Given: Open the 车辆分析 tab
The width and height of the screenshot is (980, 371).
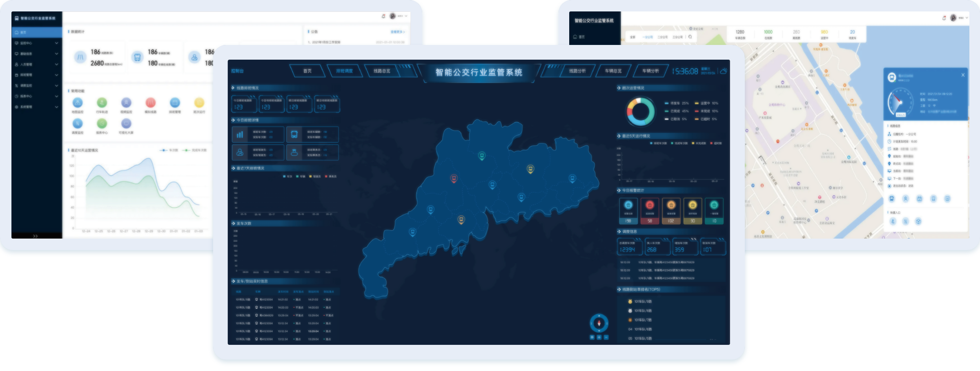Looking at the screenshot, I should click(650, 71).
